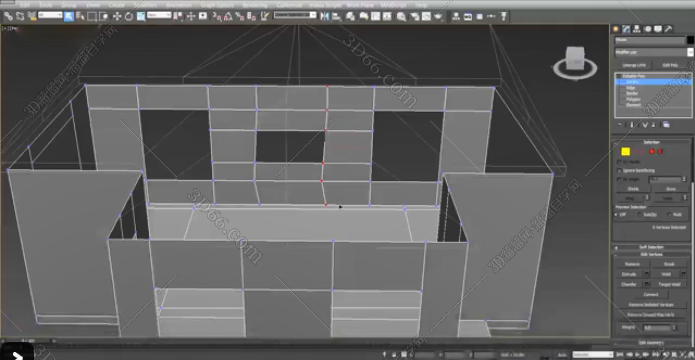This screenshot has width=695, height=360.
Task: Switch to the Modify command panel tab
Action: click(x=626, y=29)
